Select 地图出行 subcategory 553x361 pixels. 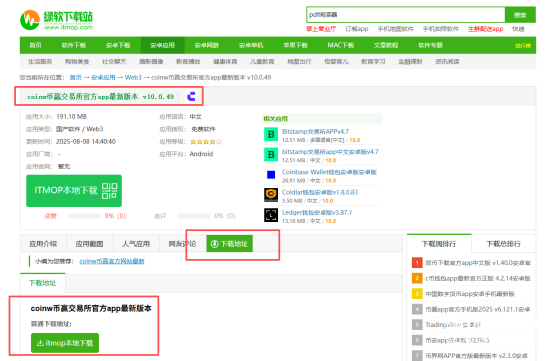point(299,61)
